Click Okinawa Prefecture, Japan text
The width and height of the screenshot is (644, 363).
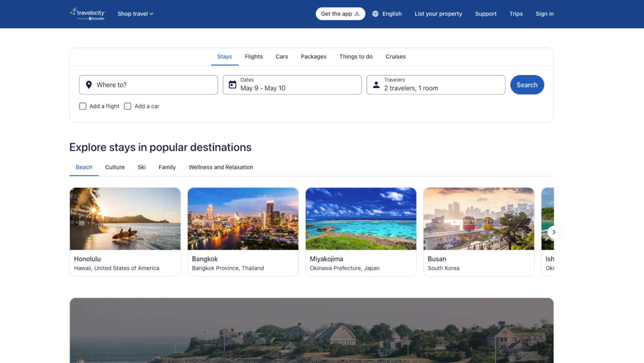coord(345,268)
